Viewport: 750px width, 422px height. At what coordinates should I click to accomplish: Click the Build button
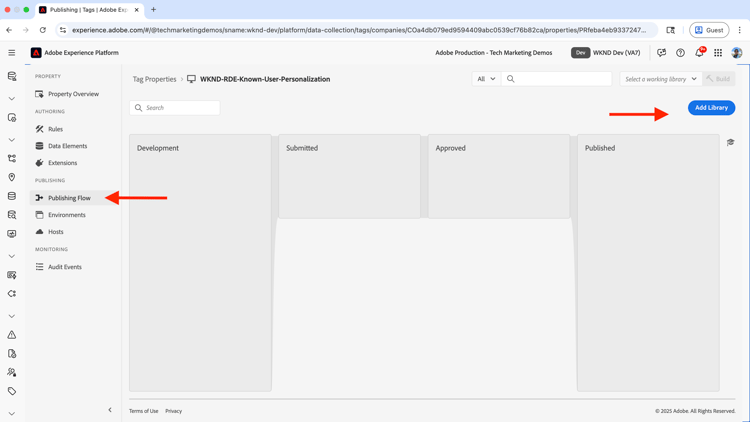(x=718, y=79)
